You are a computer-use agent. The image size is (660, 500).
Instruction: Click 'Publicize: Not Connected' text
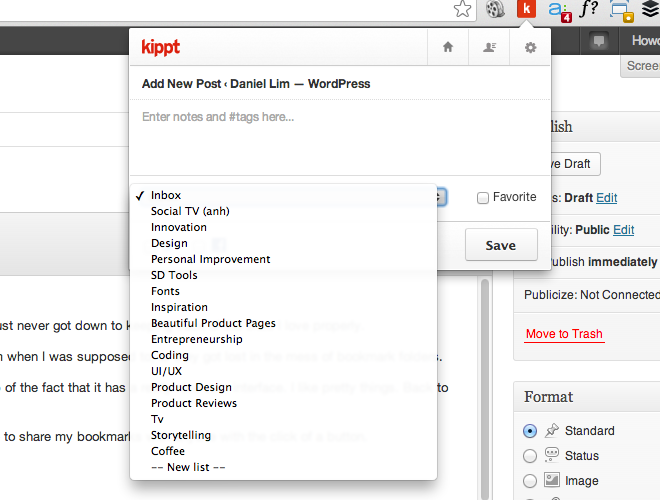coord(592,295)
